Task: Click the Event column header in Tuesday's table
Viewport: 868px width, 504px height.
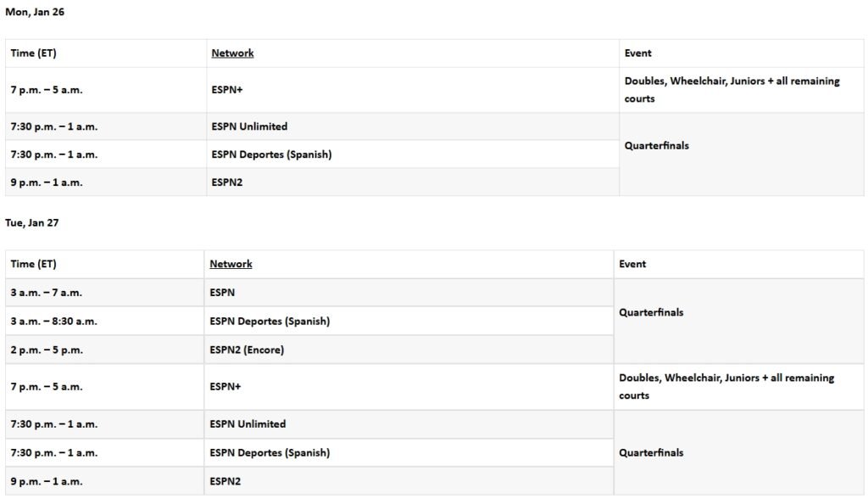Action: pyautogui.click(x=632, y=264)
